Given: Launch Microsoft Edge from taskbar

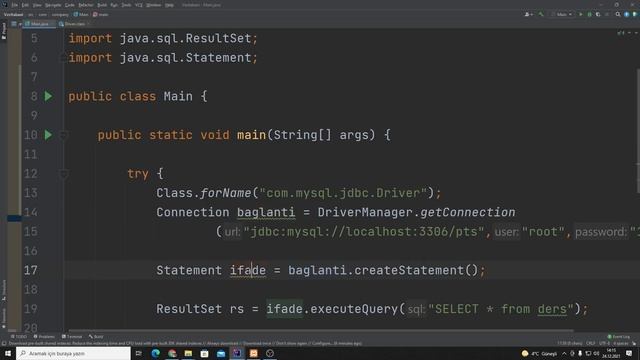Looking at the screenshot, I should click(156, 353).
